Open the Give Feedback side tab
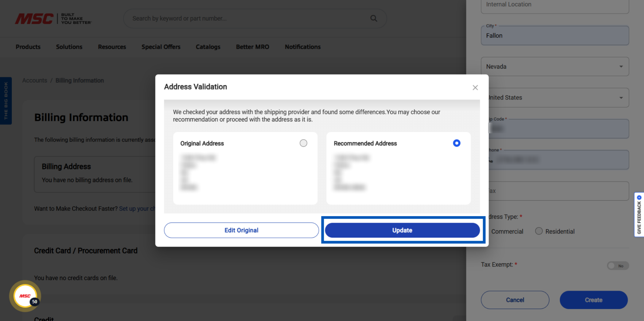Viewport: 644px width, 321px height. [639, 214]
